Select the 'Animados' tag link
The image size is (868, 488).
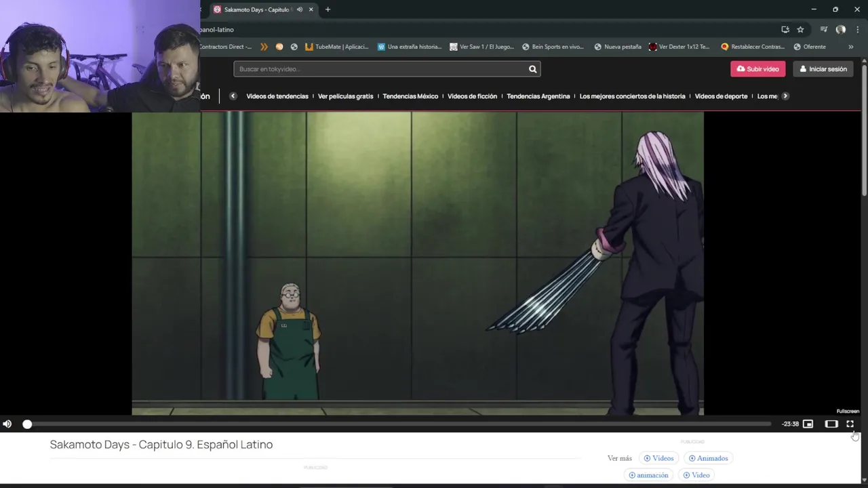708,458
